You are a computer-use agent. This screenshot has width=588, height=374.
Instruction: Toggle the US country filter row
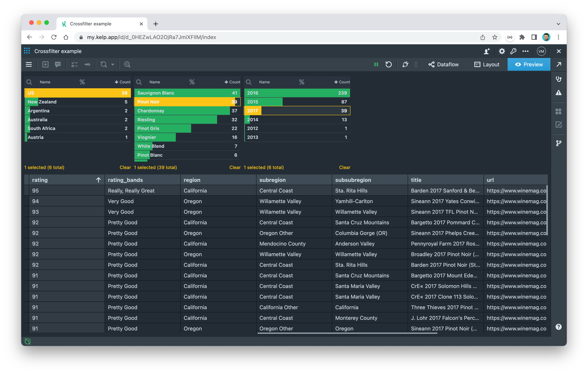point(78,93)
